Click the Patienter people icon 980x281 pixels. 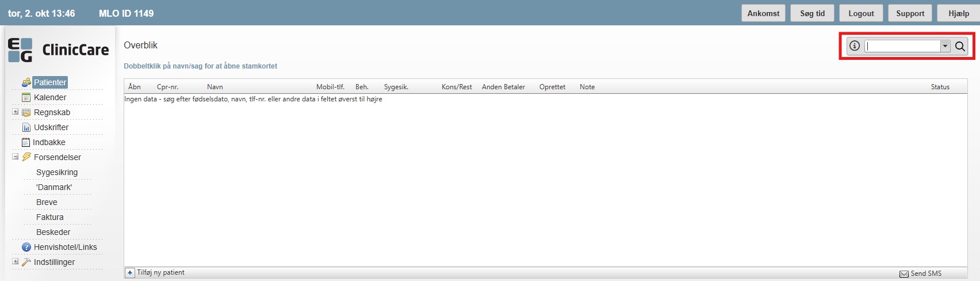[x=26, y=82]
